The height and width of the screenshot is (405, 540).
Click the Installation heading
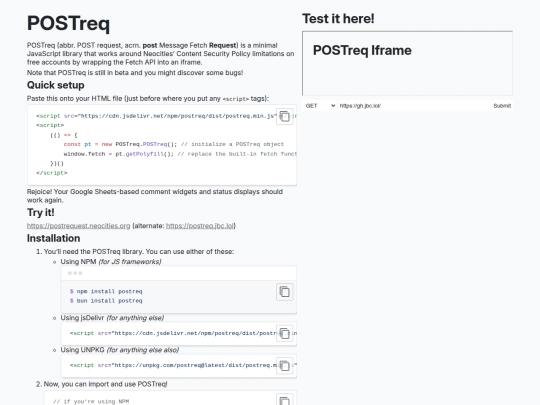(x=53, y=238)
